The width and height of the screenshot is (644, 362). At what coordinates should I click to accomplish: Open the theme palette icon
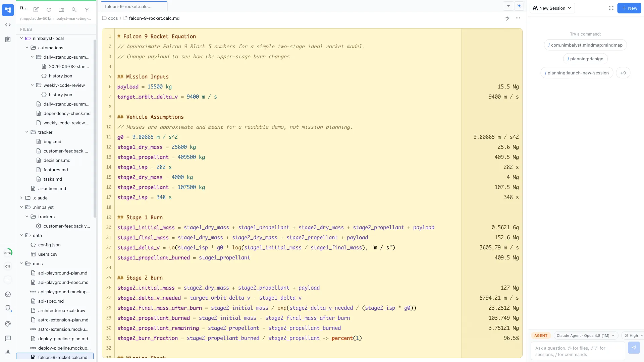pos(8,324)
